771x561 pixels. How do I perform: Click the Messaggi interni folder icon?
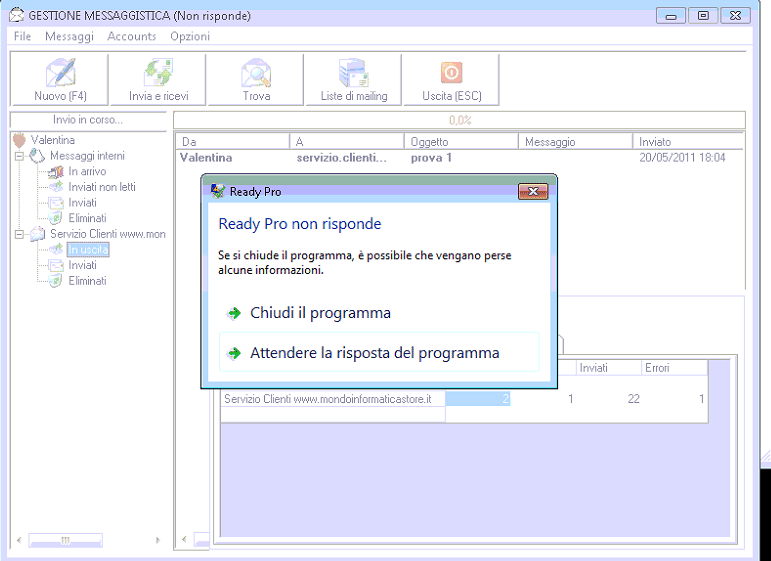coord(37,156)
